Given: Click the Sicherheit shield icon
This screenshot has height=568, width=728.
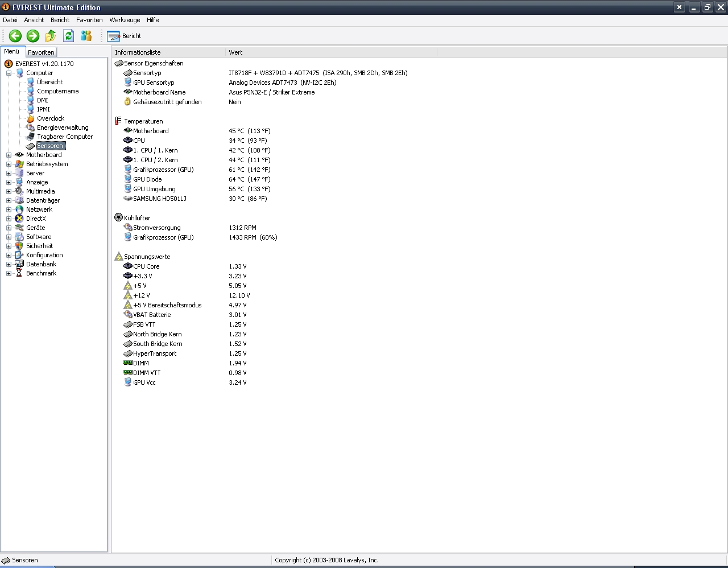Looking at the screenshot, I should [x=19, y=246].
